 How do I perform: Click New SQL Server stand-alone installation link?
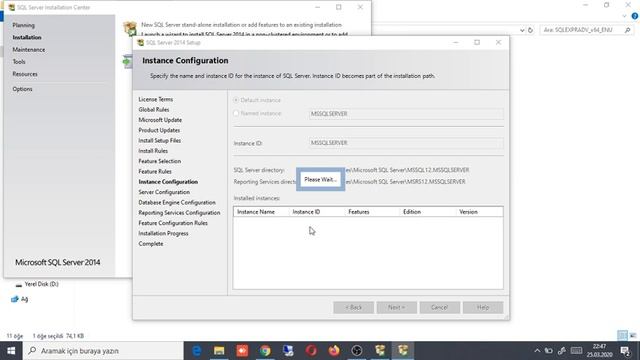[x=241, y=25]
